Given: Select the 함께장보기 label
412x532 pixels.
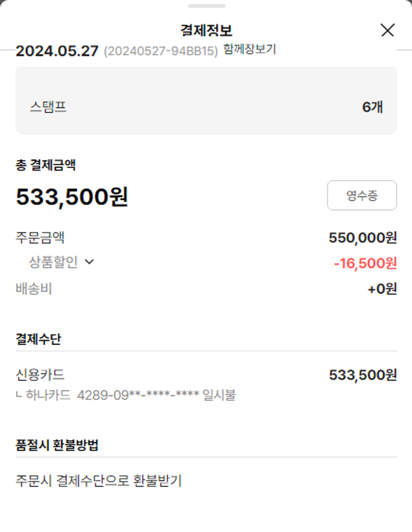Looking at the screenshot, I should coord(249,49).
